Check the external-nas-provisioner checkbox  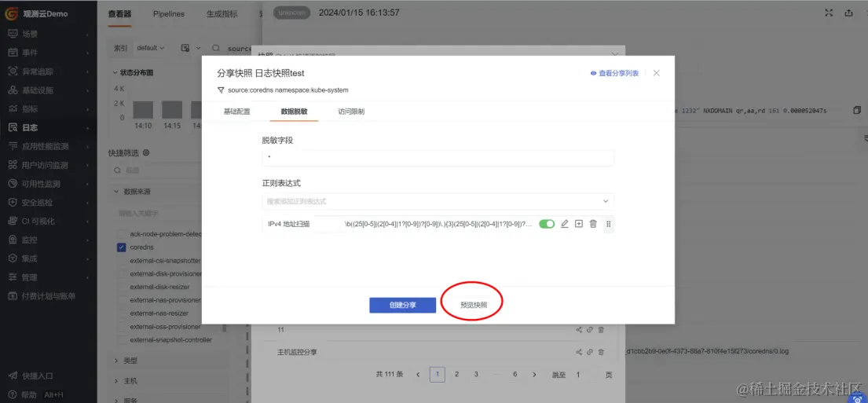pyautogui.click(x=121, y=300)
